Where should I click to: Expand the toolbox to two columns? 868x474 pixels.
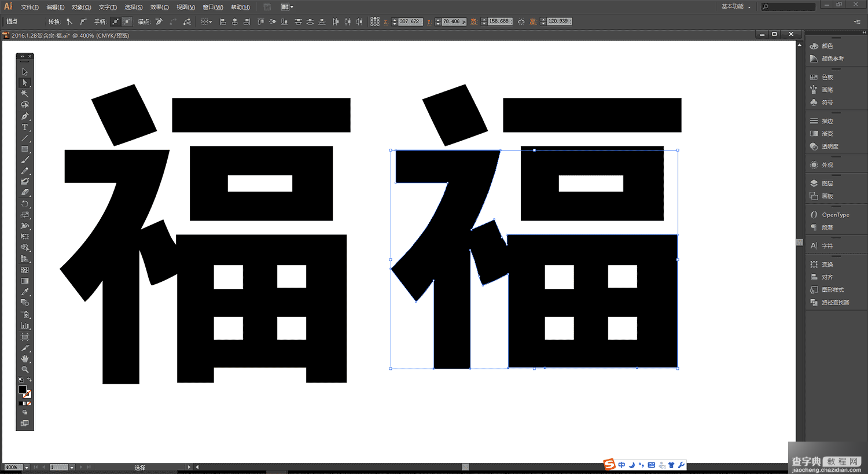coord(22,56)
